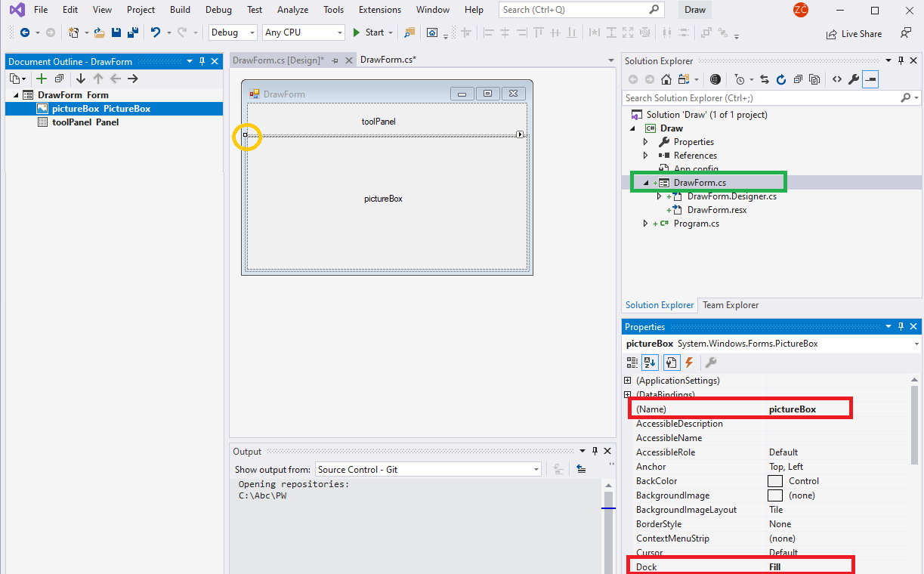Toggle Alphabetical sort in the Properties toolbar
The image size is (924, 574).
(x=651, y=363)
